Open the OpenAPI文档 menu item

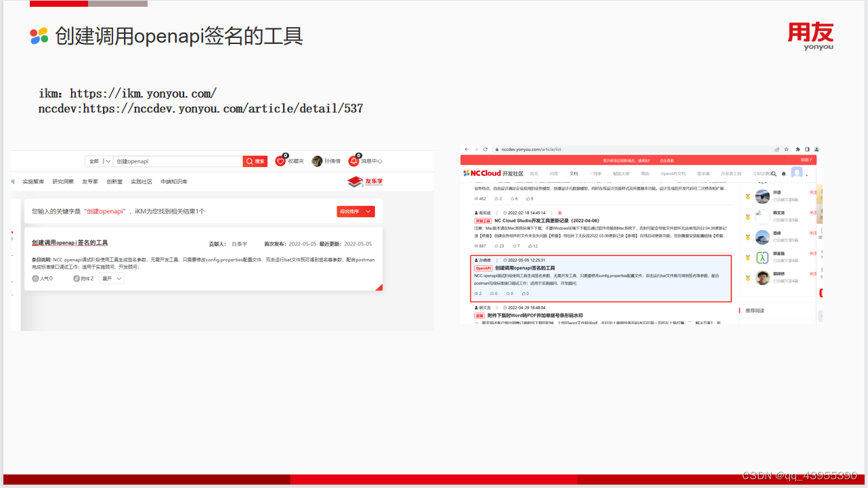tap(672, 173)
